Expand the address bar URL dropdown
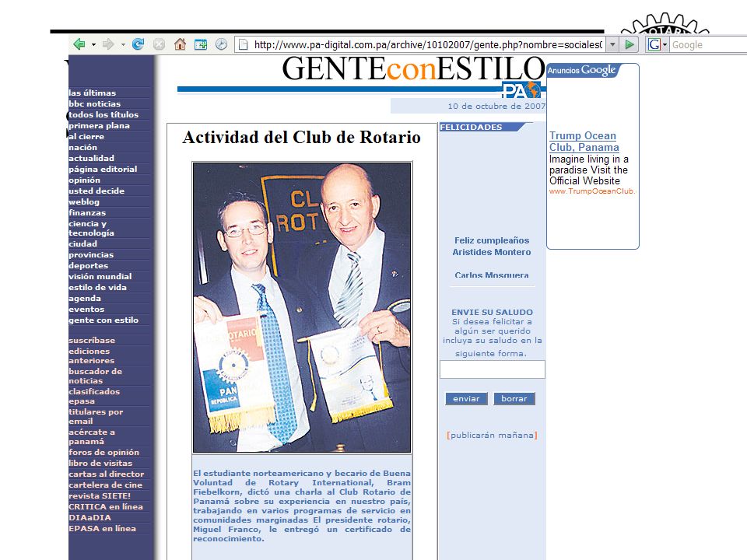Viewport: 747px width, 560px height. tap(612, 45)
